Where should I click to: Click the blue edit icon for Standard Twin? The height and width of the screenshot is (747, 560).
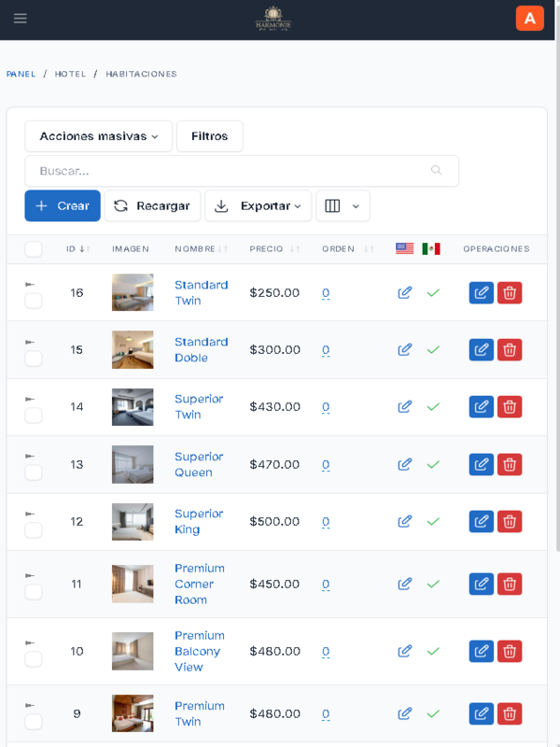(x=481, y=293)
